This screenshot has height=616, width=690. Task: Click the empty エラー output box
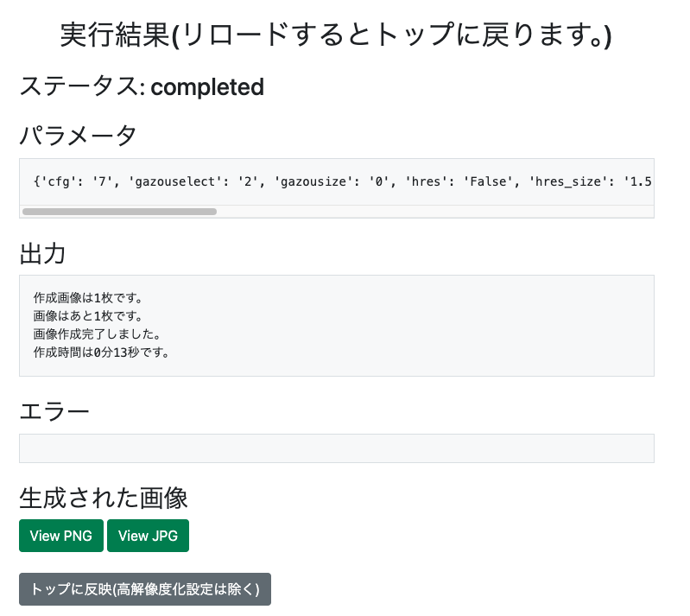[x=337, y=448]
